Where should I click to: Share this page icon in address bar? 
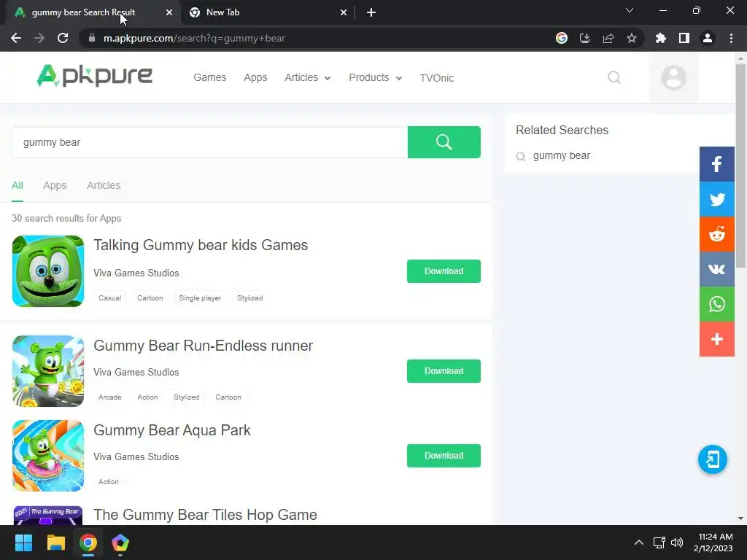pos(608,38)
